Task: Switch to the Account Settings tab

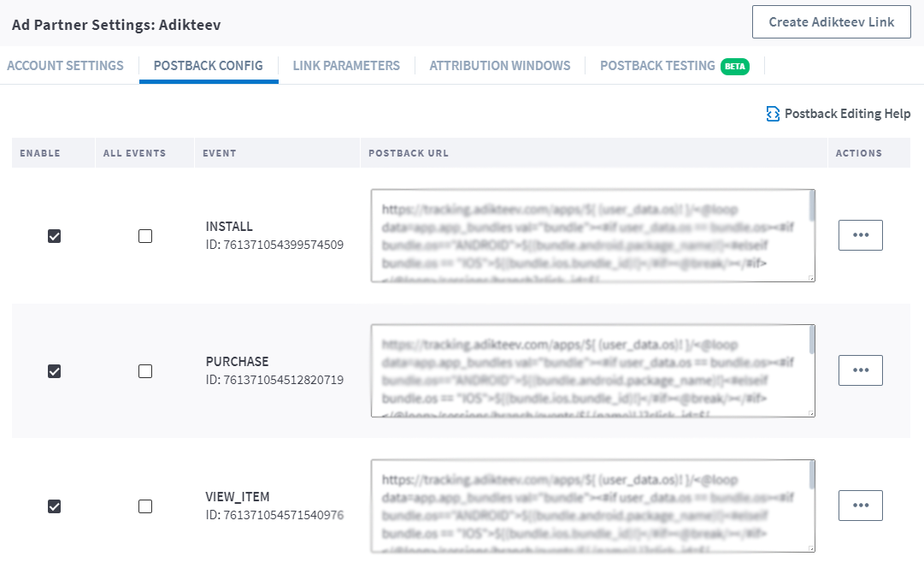Action: (66, 66)
